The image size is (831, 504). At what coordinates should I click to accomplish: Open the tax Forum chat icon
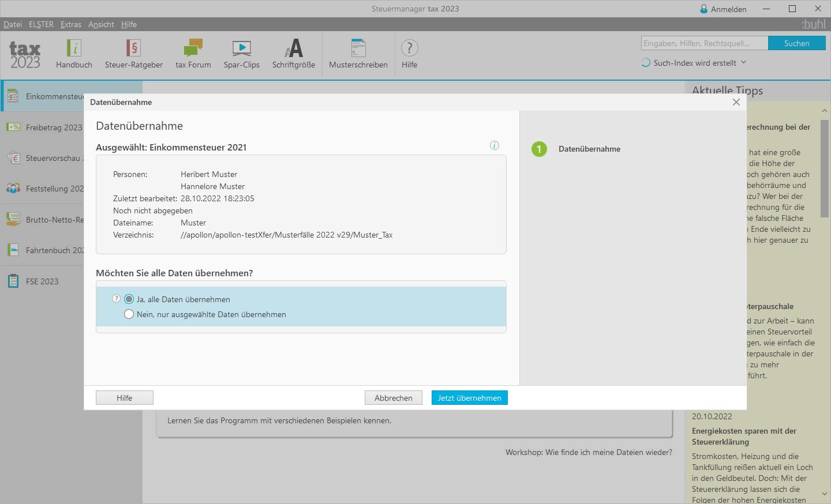point(193,48)
